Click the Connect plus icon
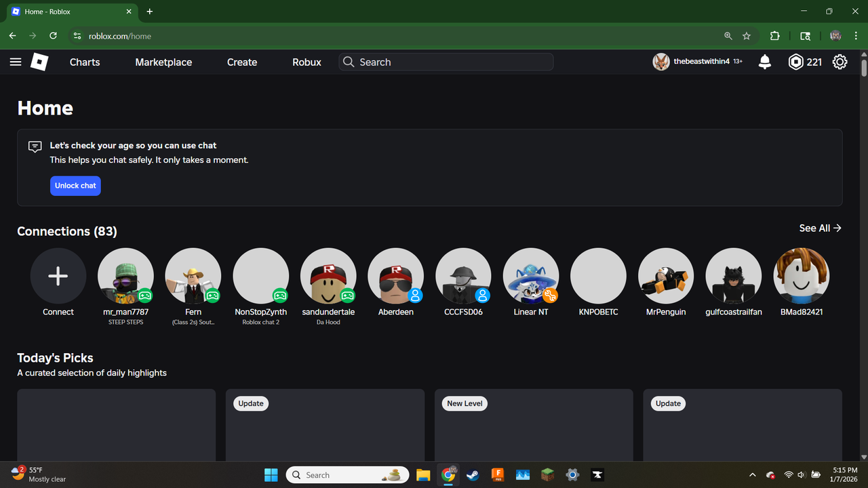Image resolution: width=868 pixels, height=488 pixels. (58, 276)
